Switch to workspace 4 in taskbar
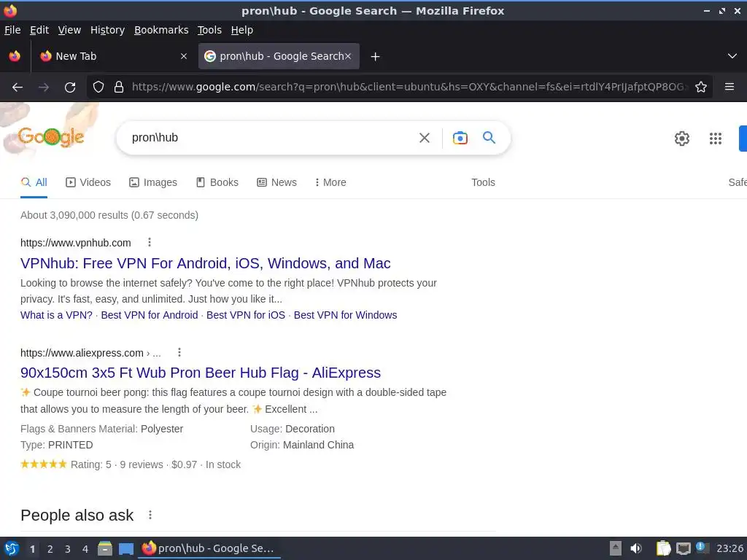This screenshot has height=560, width=747. coord(85,549)
